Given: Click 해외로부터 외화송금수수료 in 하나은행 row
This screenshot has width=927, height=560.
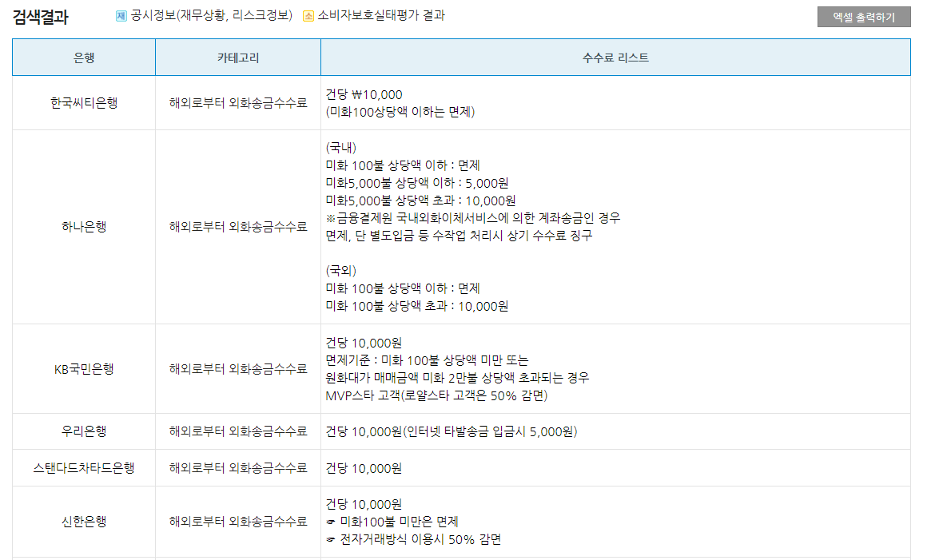Looking at the screenshot, I should (238, 226).
